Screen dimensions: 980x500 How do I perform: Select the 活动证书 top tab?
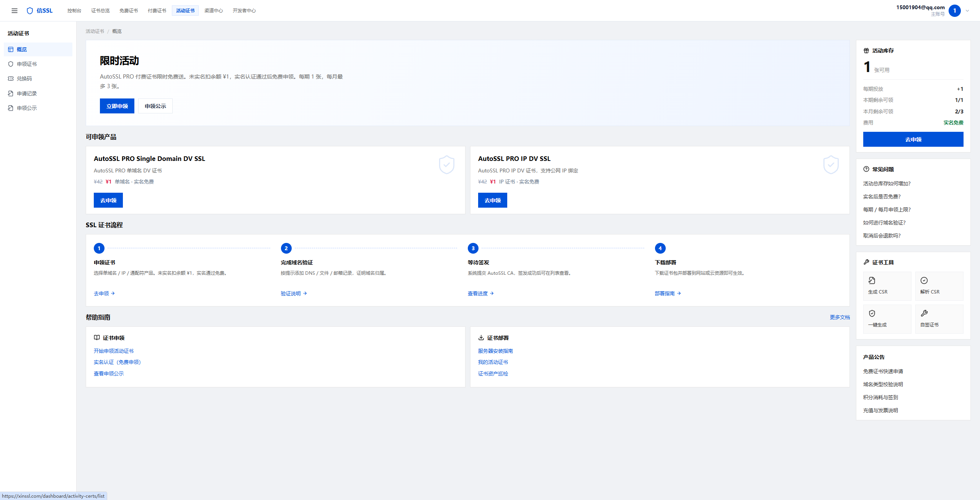click(185, 11)
